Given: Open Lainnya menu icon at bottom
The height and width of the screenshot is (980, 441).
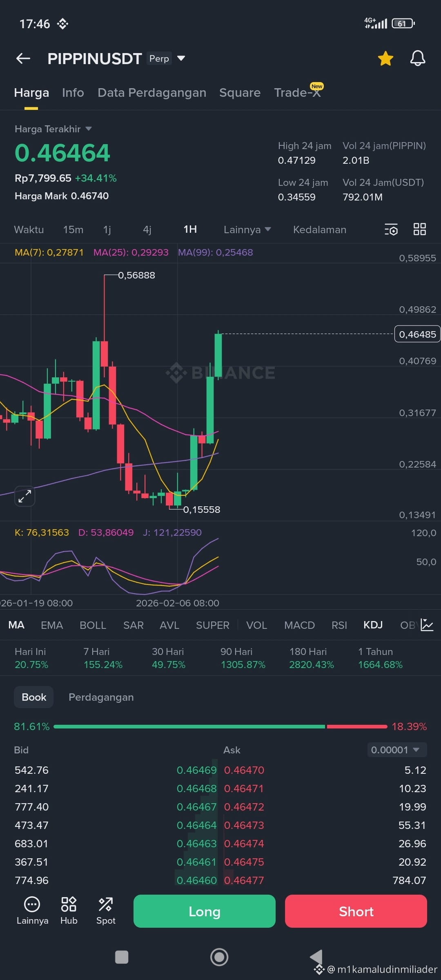Looking at the screenshot, I should coord(32,911).
